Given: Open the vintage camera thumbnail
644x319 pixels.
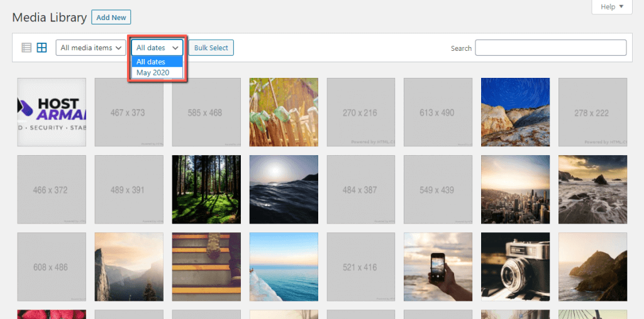Looking at the screenshot, I should (x=516, y=267).
